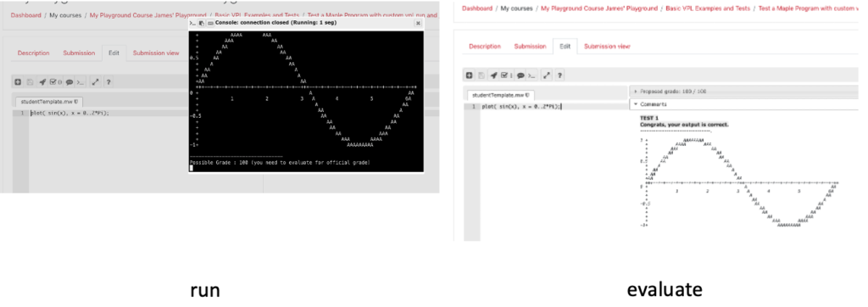The image size is (868, 307).
Task: Click the copy icon in Console title bar
Action: click(x=202, y=23)
